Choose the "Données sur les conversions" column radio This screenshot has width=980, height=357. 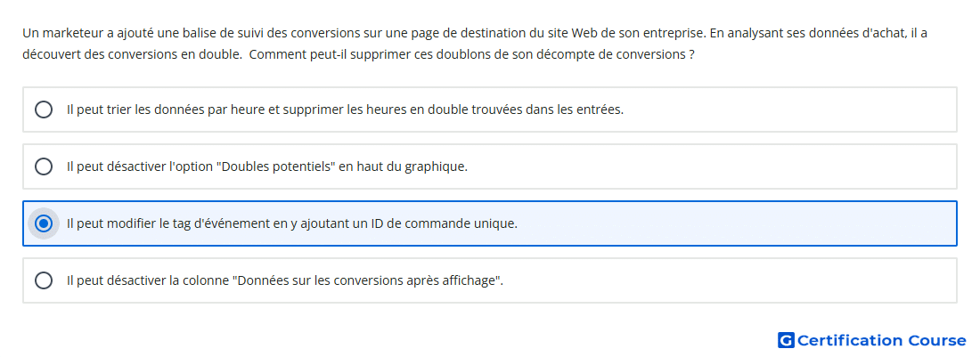click(x=44, y=280)
